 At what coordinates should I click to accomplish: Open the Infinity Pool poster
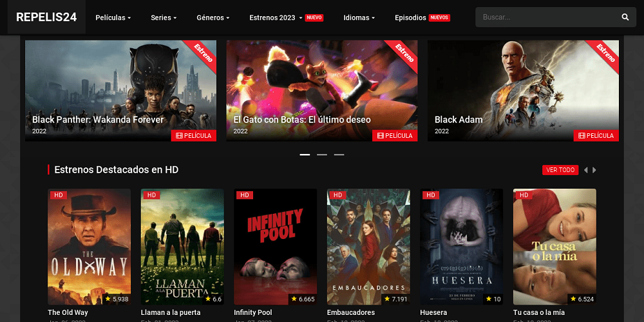(275, 247)
